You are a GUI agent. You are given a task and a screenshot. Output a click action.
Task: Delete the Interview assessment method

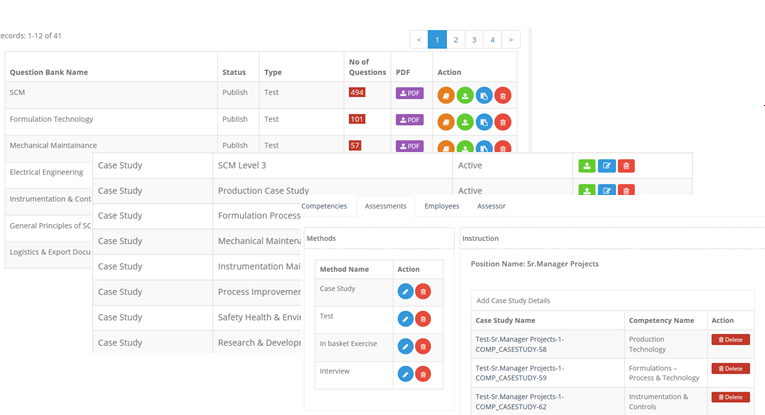click(423, 373)
